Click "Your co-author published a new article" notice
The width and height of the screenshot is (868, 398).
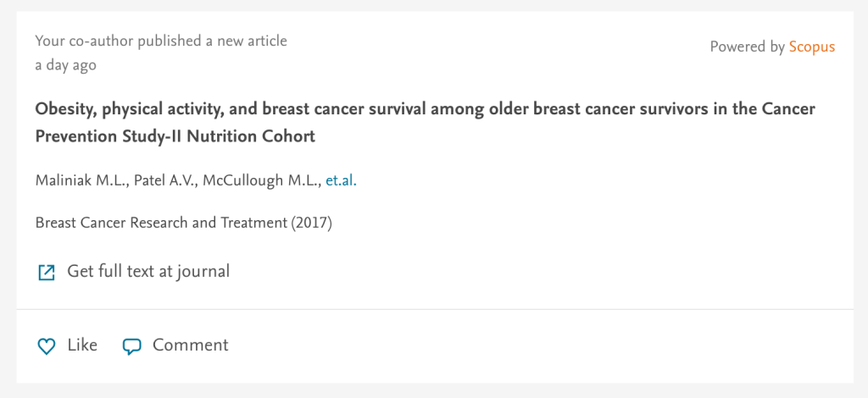tap(161, 41)
